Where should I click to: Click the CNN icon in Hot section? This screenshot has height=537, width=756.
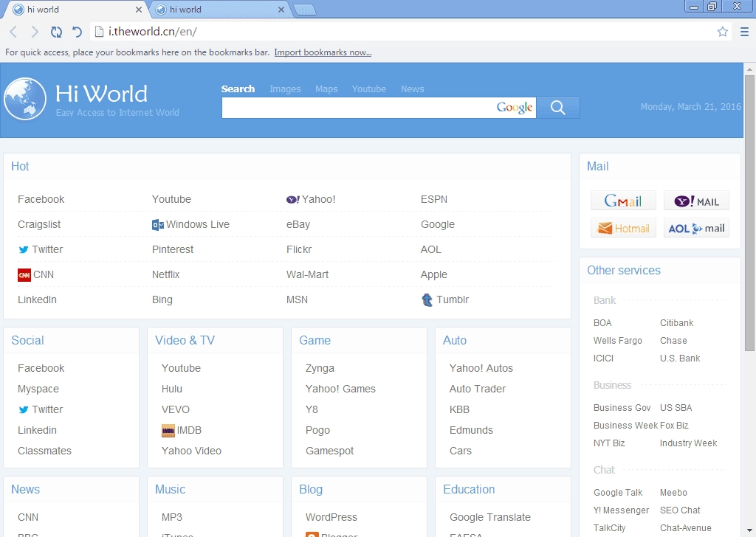24,275
